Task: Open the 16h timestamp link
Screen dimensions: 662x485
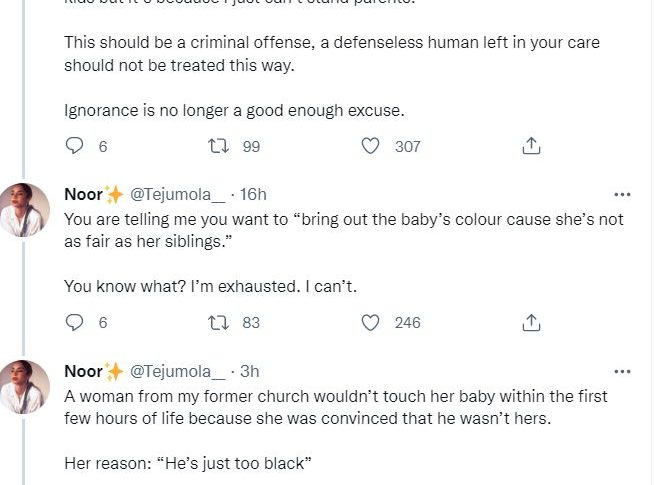Action: [253, 194]
